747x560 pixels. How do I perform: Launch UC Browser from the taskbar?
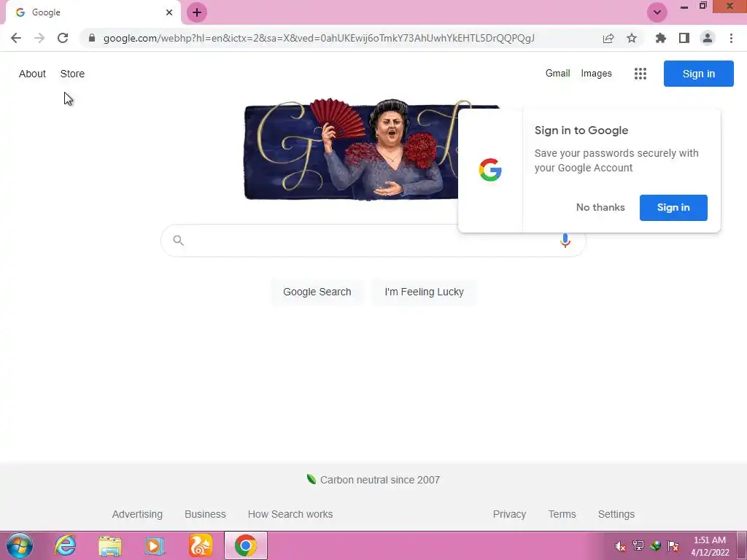pyautogui.click(x=200, y=545)
